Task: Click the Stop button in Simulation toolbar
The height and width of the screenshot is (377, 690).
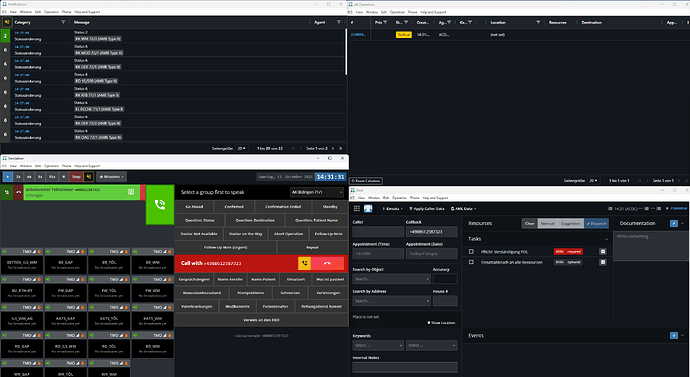Action: pos(76,176)
